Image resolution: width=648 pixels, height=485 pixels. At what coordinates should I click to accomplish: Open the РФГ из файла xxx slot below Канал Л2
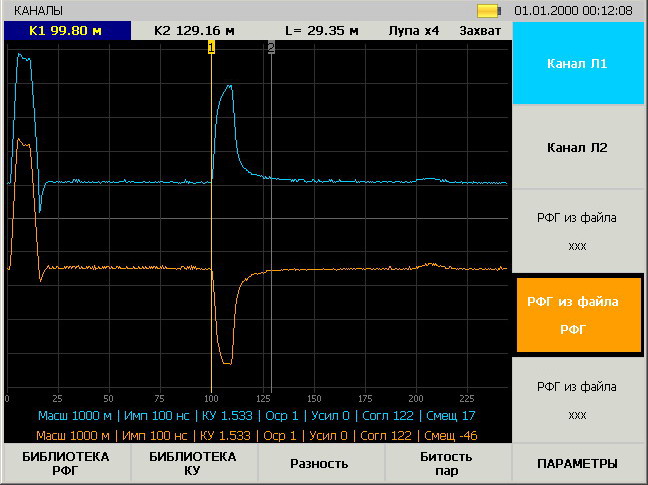click(578, 231)
